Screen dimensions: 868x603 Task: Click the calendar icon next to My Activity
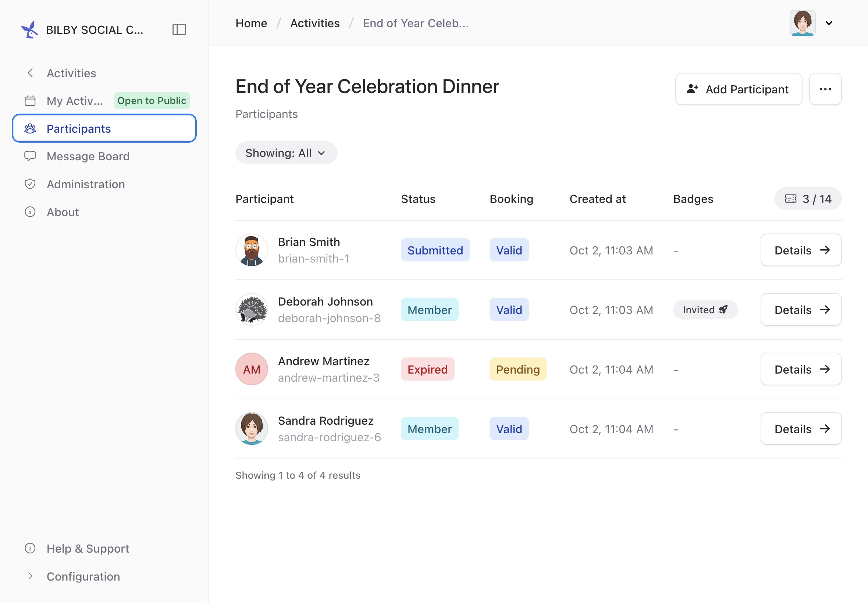pyautogui.click(x=30, y=100)
